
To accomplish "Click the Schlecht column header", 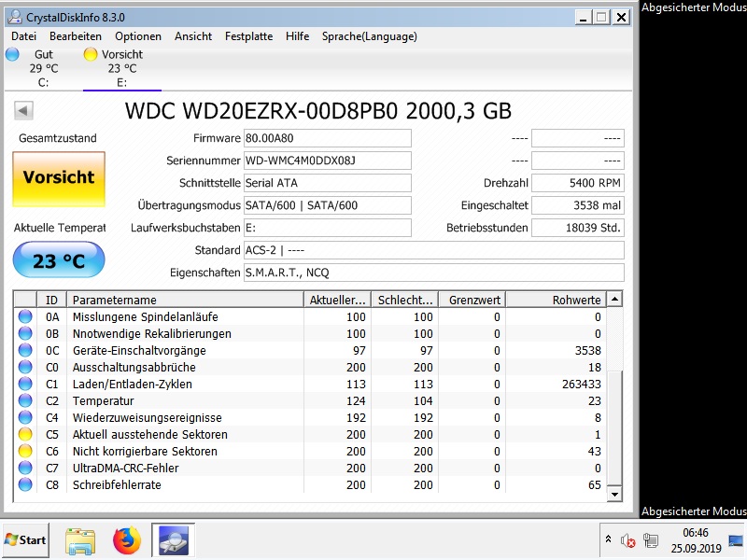I will point(404,300).
